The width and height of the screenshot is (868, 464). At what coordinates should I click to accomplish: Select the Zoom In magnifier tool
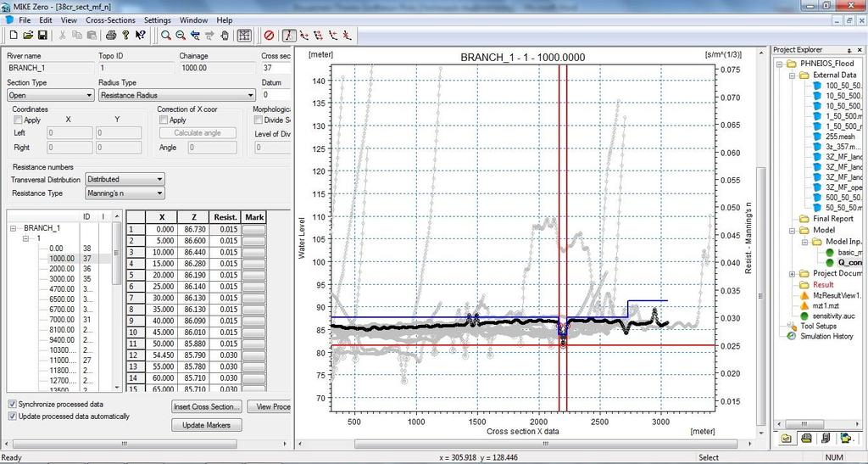coord(165,36)
